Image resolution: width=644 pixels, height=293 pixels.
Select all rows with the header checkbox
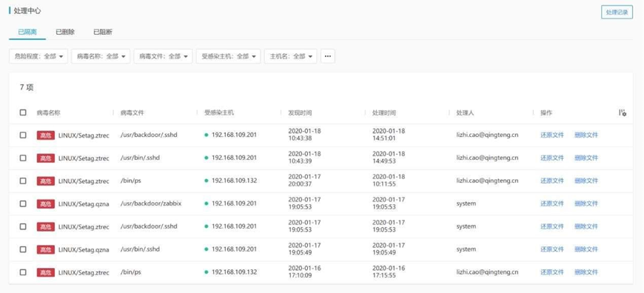[x=23, y=112]
